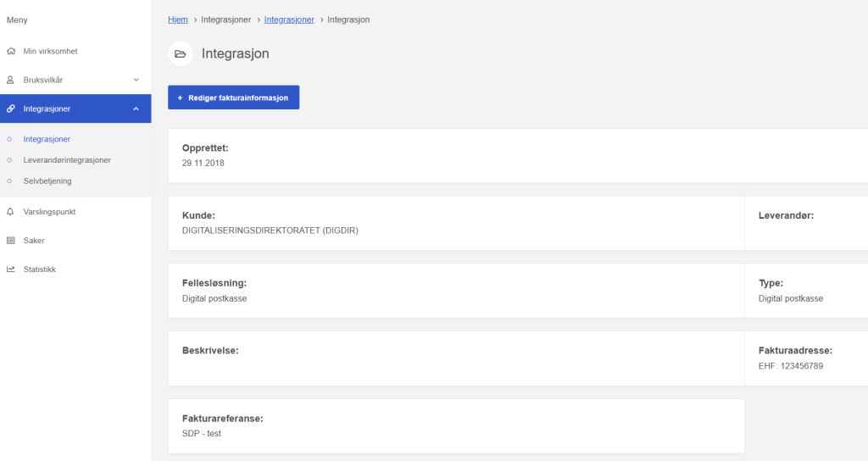Viewport: 868px width, 461px height.
Task: Select the Integrasjoner submenu radio bullet
Action: (x=9, y=139)
